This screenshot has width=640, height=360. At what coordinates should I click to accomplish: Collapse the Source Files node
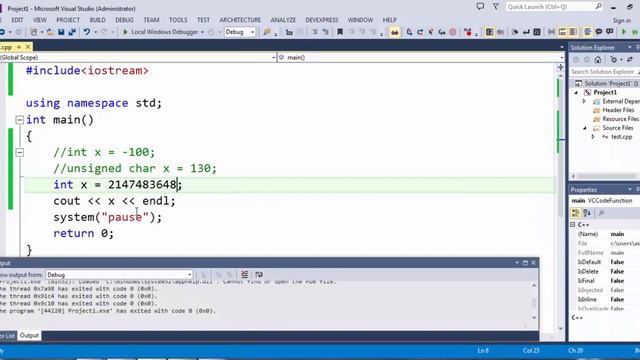tap(584, 128)
